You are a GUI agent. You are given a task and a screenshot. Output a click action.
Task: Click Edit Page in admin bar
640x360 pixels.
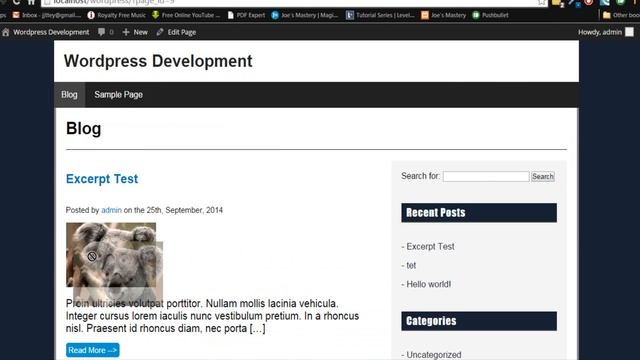click(176, 32)
